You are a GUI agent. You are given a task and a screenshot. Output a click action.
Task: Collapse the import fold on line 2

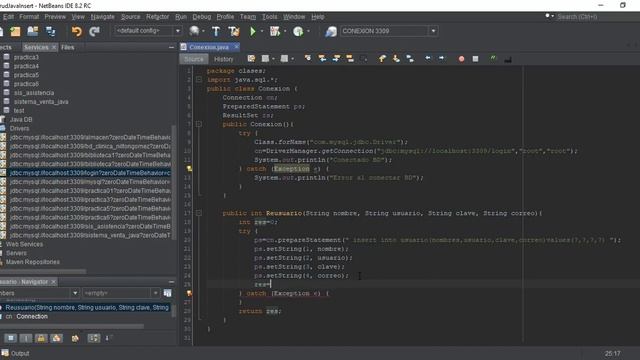[x=198, y=80]
